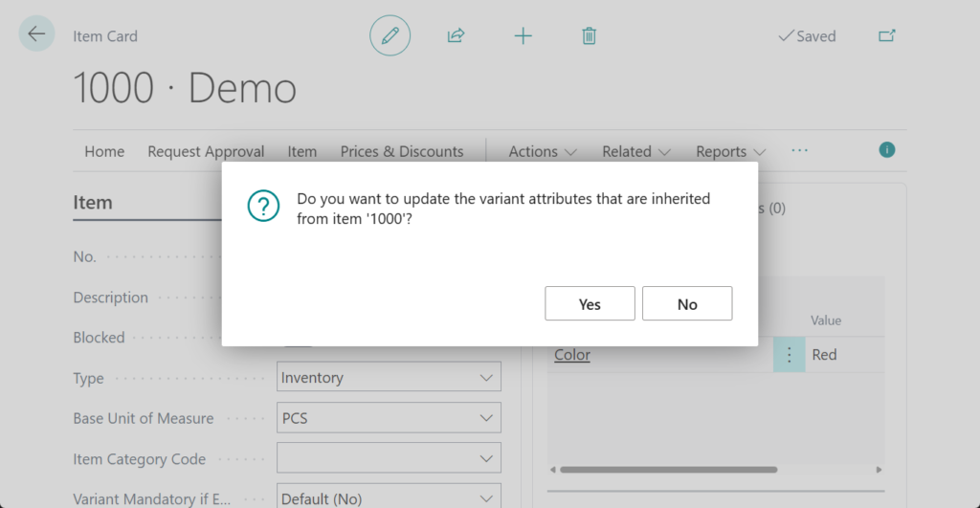Click the back arrow button
The width and height of the screenshot is (980, 508).
click(36, 34)
